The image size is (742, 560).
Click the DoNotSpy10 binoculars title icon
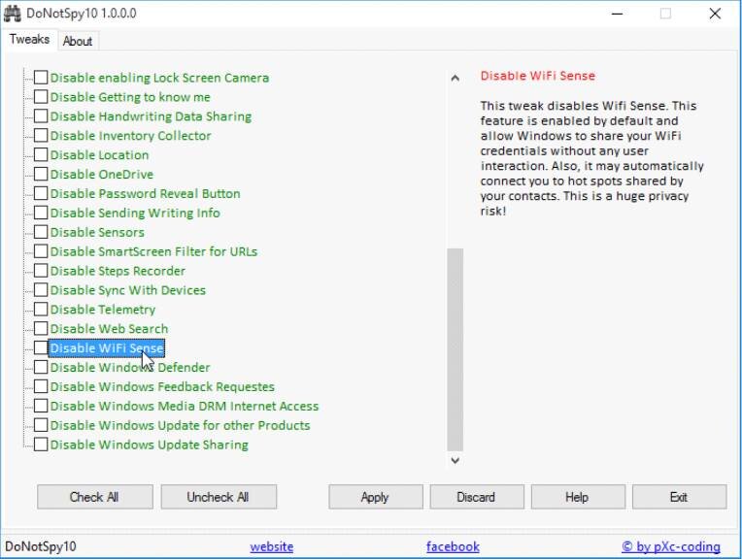pos(12,14)
